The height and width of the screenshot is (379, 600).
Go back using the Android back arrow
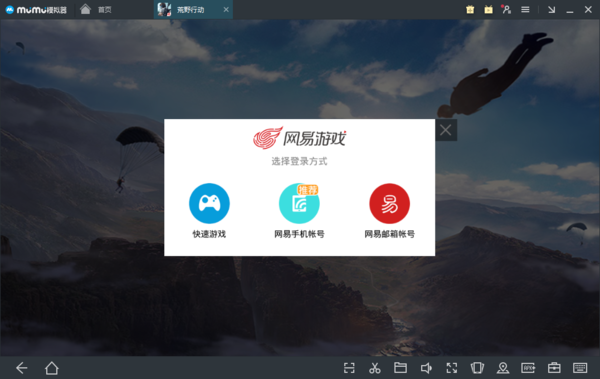click(22, 368)
